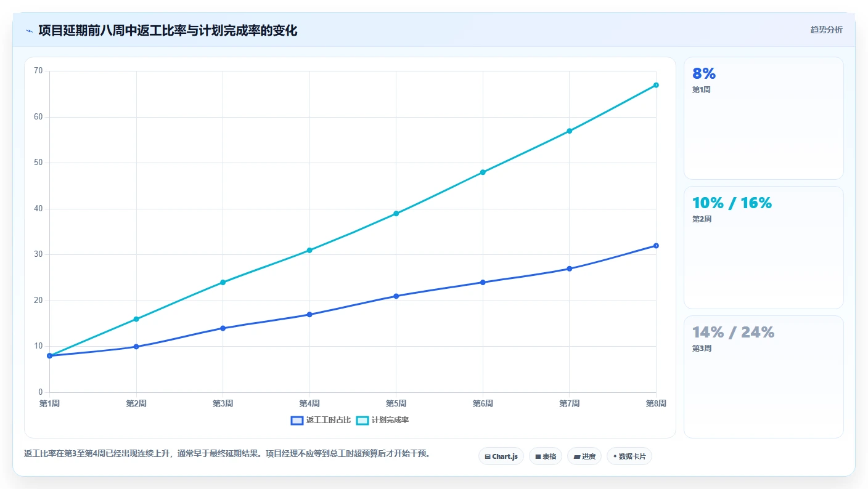Image resolution: width=868 pixels, height=489 pixels.
Task: Click the 计划完成率 point at 第3周
Action: (x=223, y=283)
